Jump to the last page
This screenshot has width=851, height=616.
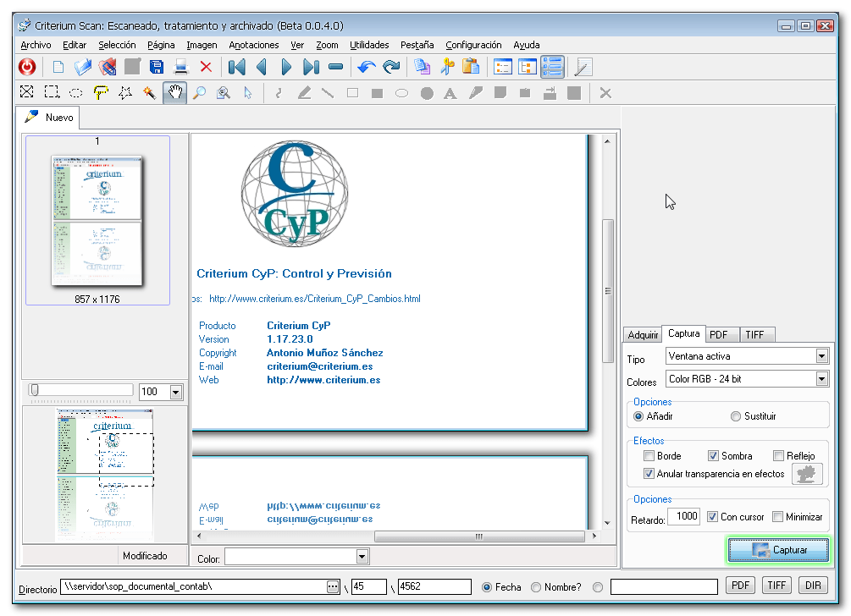click(x=311, y=67)
